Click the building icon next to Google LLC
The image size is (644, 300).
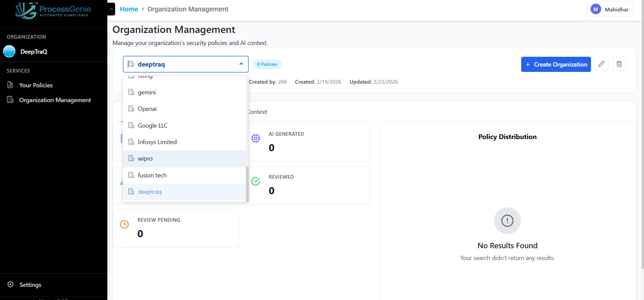[131, 125]
